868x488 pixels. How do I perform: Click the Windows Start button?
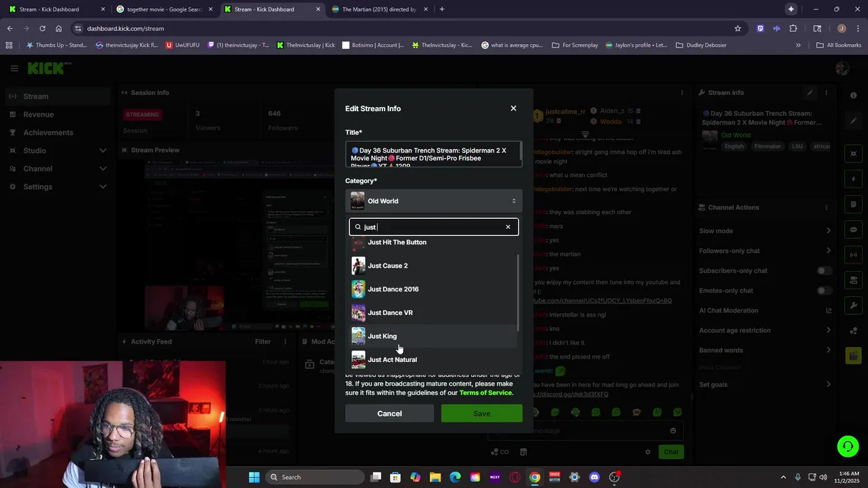(x=254, y=477)
